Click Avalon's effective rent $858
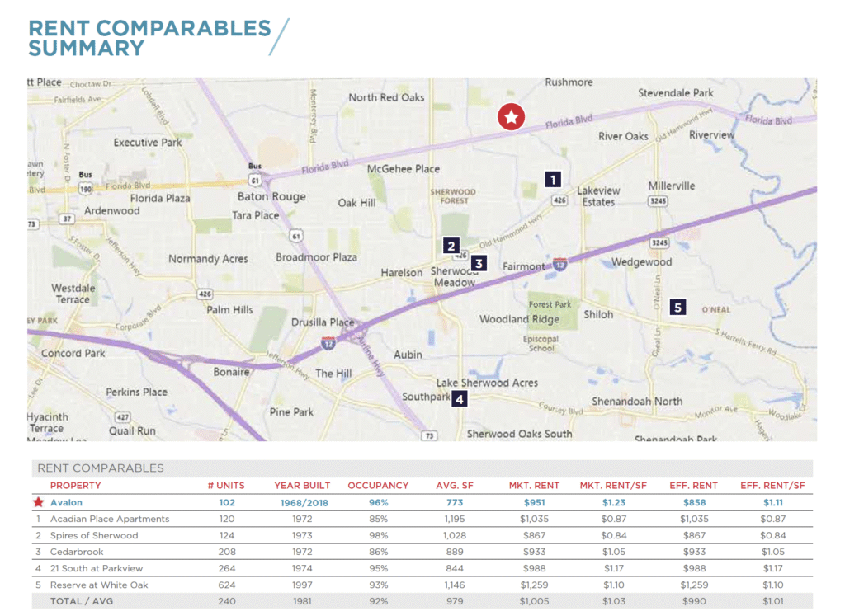Viewport: 845px width, 616px height. (x=694, y=502)
